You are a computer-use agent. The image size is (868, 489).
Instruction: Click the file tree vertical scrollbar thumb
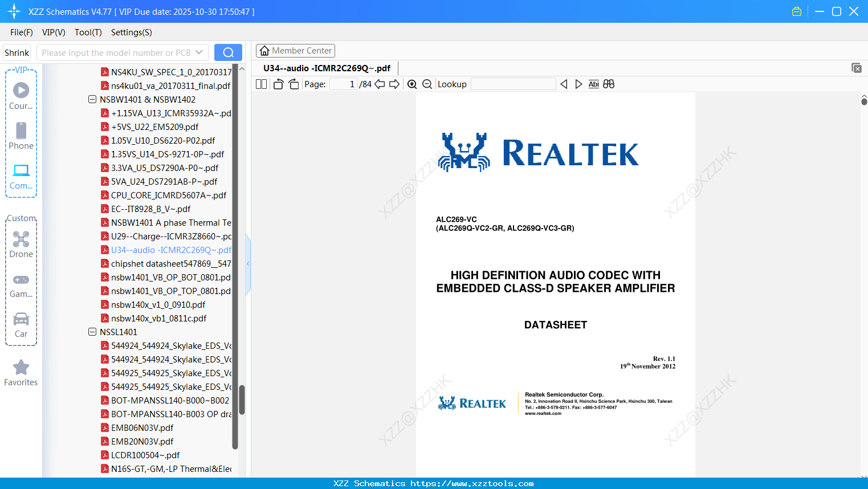tap(242, 400)
